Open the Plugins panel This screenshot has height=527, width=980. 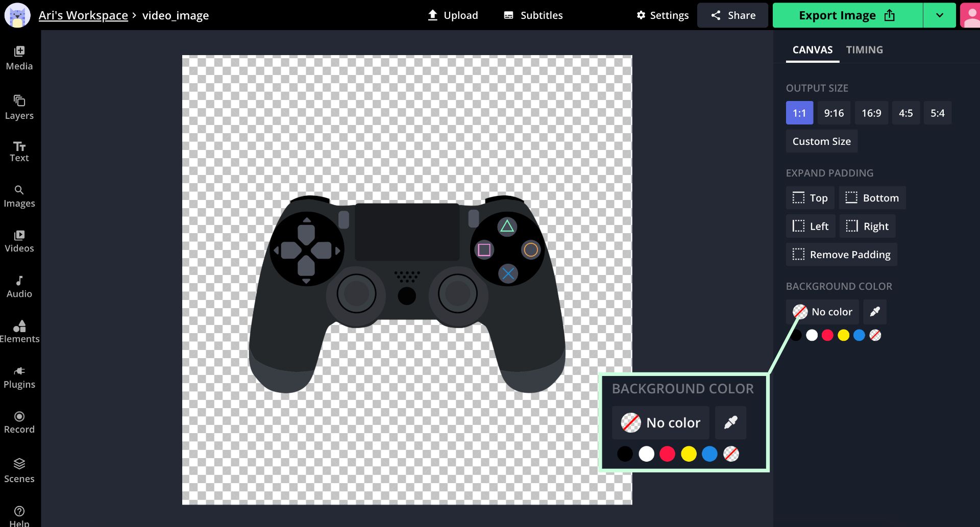pyautogui.click(x=19, y=378)
